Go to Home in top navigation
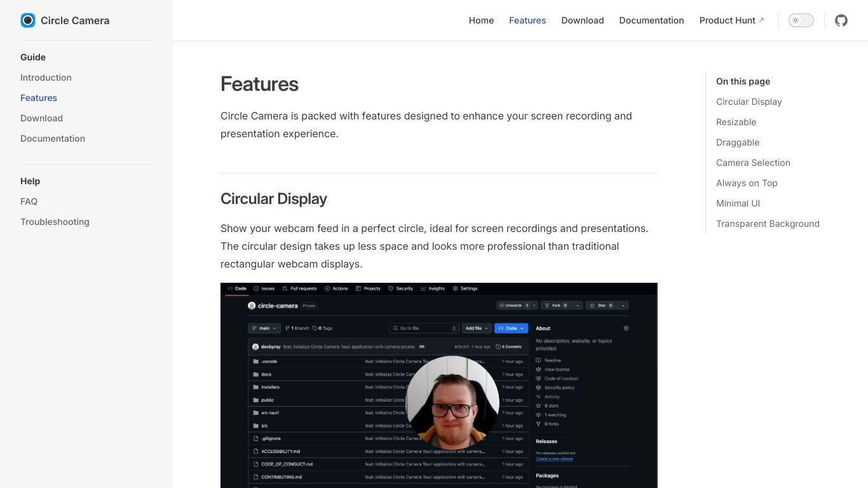This screenshot has width=868, height=488. point(481,20)
